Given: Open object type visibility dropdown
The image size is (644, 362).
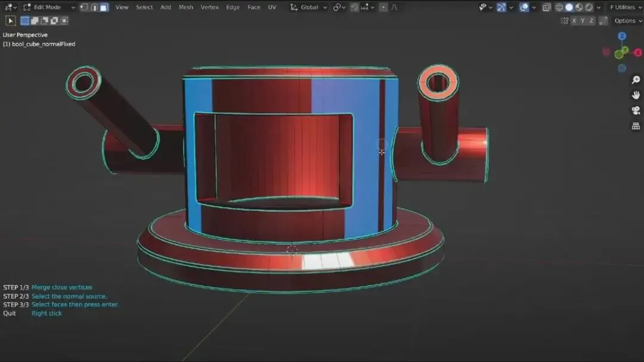Looking at the screenshot, I should pos(485,7).
